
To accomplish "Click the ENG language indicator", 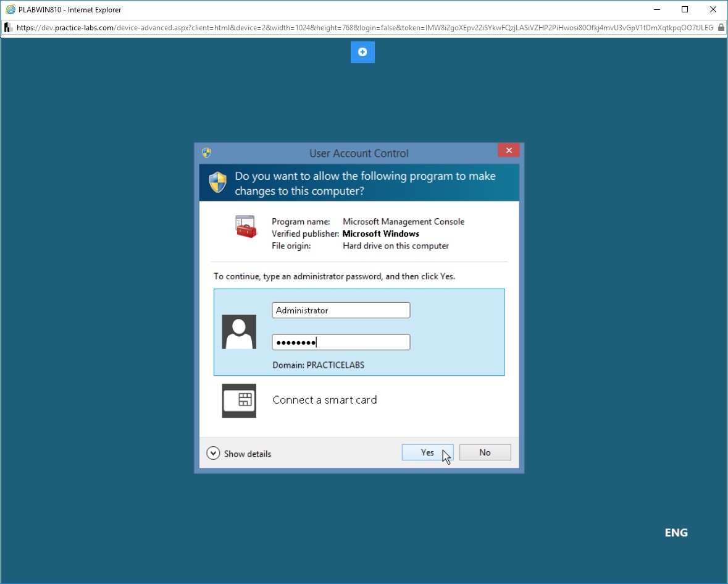I will [676, 533].
